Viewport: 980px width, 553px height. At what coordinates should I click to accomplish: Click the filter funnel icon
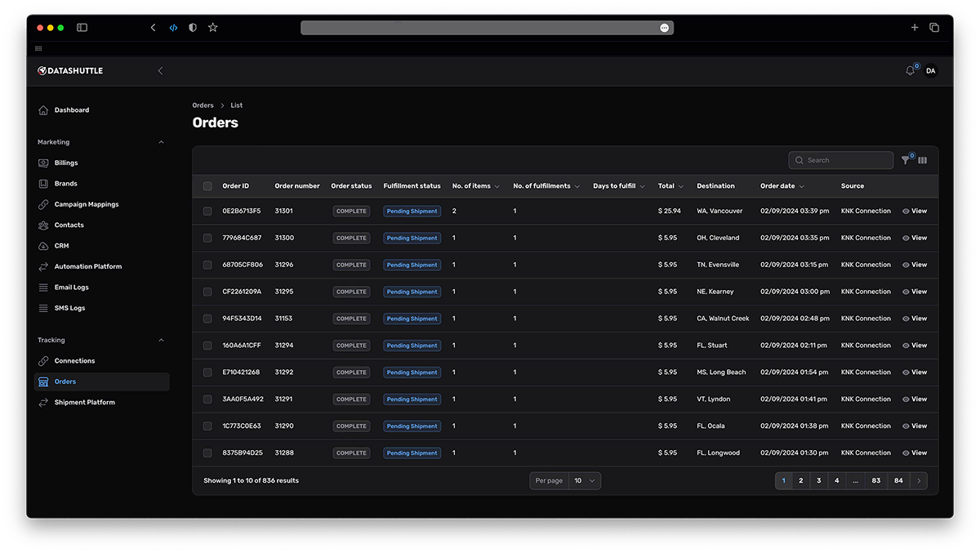(906, 161)
